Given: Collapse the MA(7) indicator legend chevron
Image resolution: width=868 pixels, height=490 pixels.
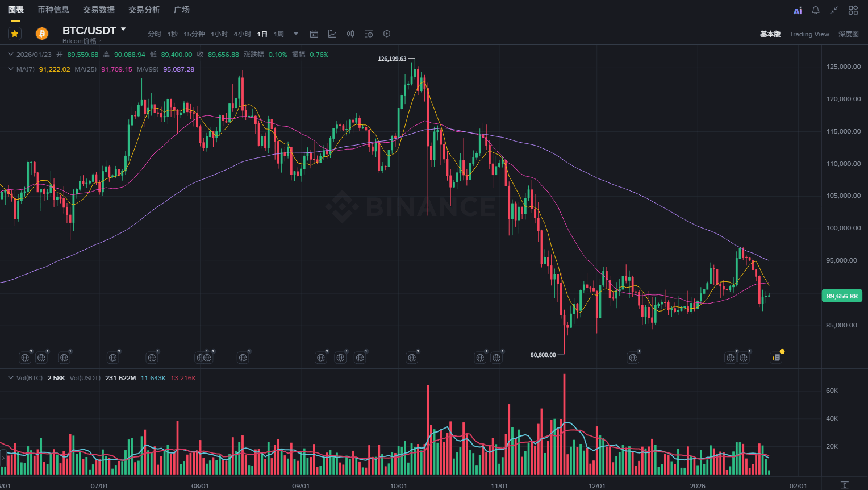Looking at the screenshot, I should pos(10,69).
